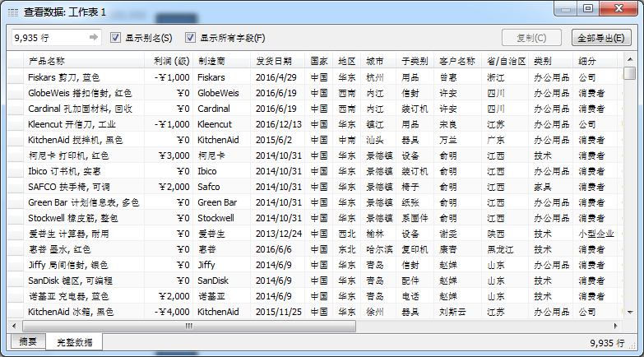Viewport: 644px width, 357px height.
Task: Click the 汕头 city cell
Action: click(378, 140)
